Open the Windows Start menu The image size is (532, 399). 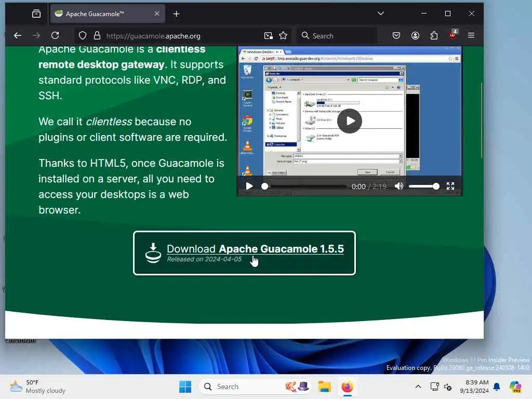185,387
